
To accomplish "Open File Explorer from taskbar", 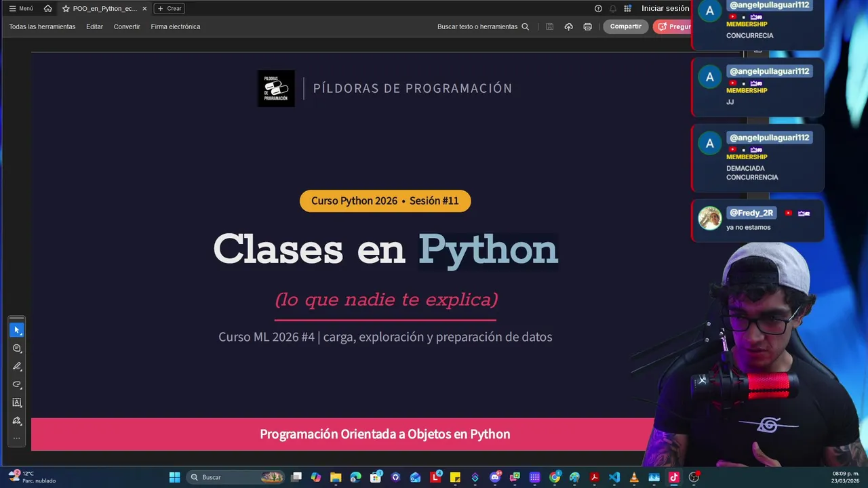I will click(336, 477).
